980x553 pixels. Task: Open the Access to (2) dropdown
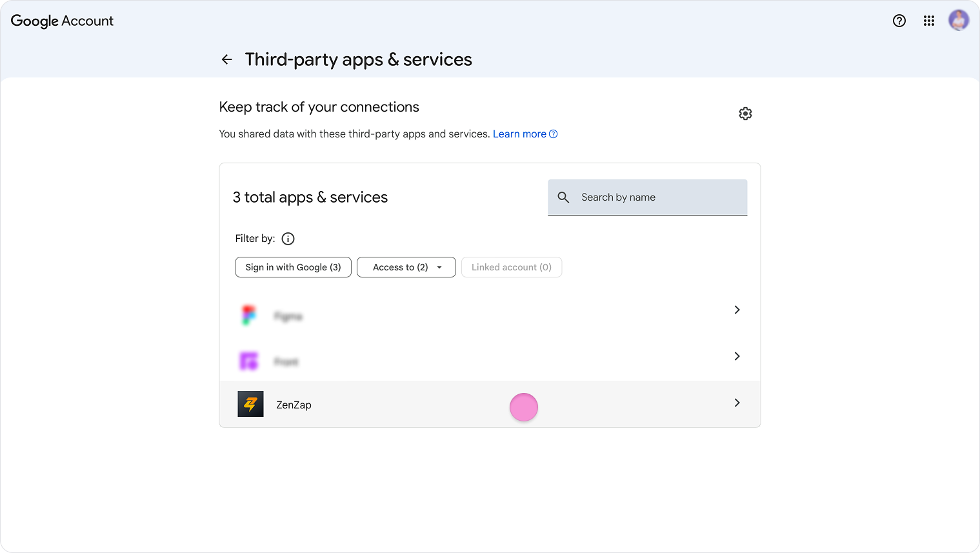click(x=406, y=267)
